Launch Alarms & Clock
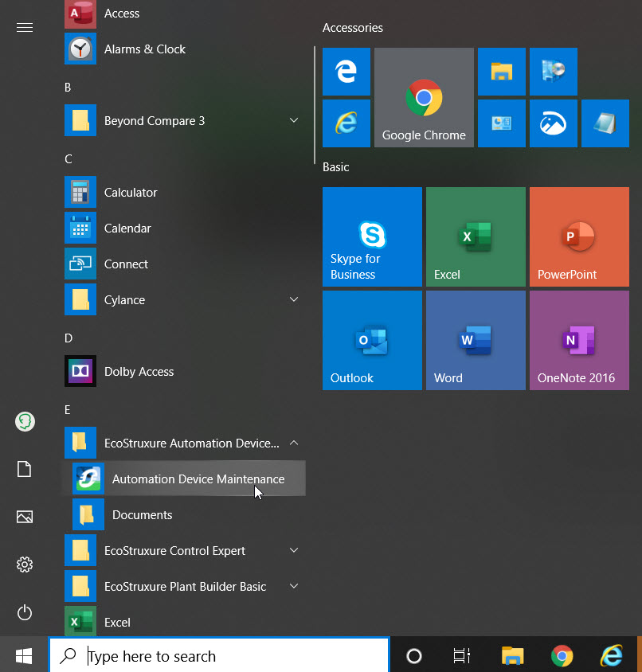The width and height of the screenshot is (642, 672). 185,49
